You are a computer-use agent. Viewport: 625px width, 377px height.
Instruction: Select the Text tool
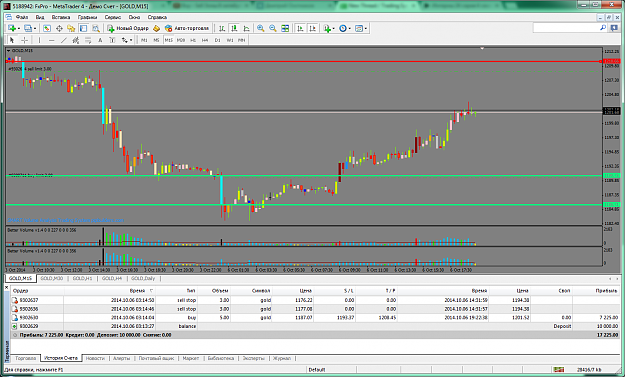point(100,40)
